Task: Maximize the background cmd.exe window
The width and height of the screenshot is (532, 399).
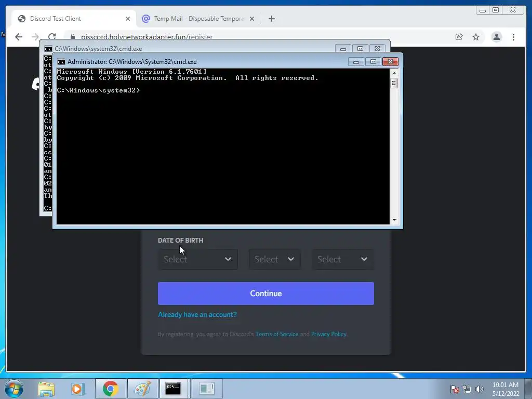Action: 360,49
